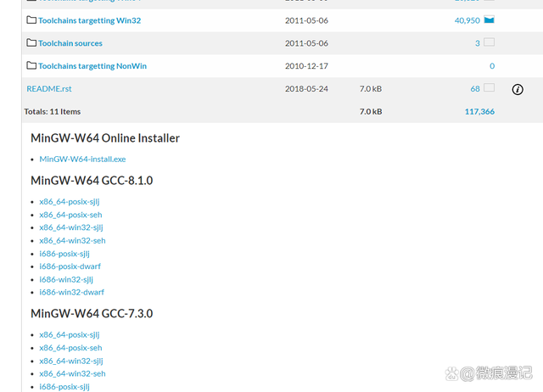Image resolution: width=543 pixels, height=392 pixels.
Task: Click the MinGW-W64 GCC-8.1.0 heading
Action: [x=92, y=181]
